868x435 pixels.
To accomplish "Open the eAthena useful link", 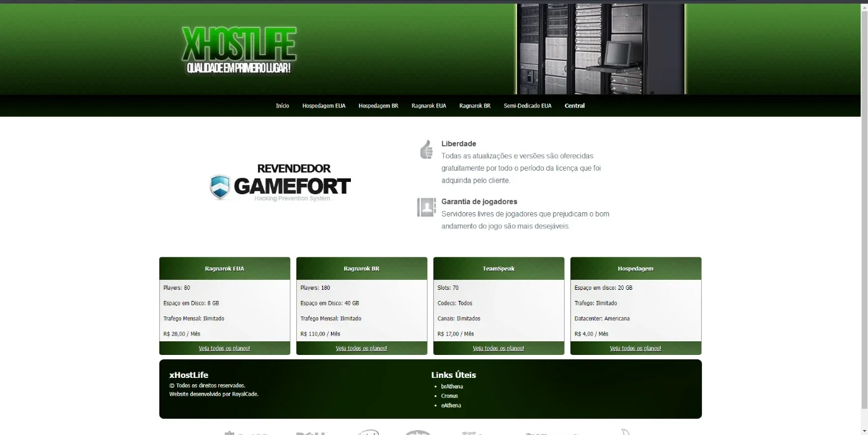I will click(x=451, y=406).
